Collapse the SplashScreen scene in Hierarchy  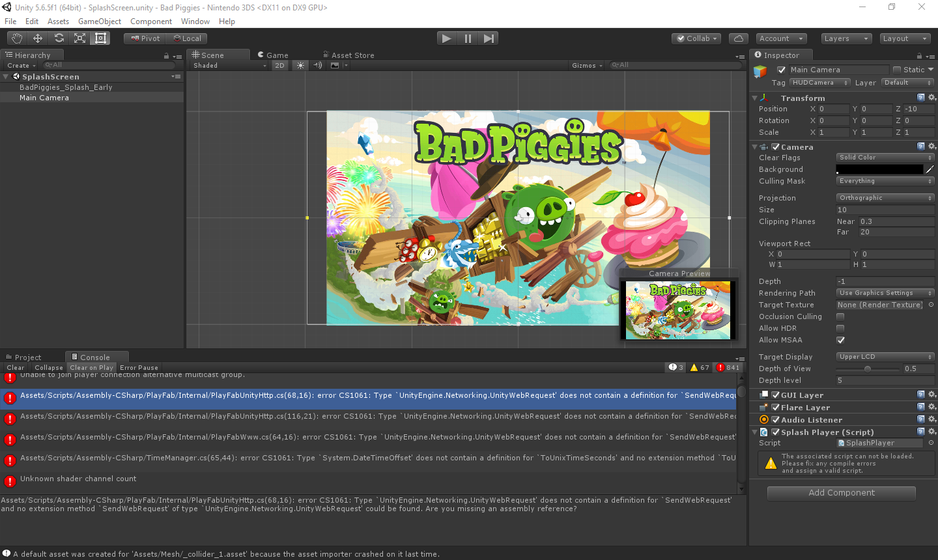[6, 77]
